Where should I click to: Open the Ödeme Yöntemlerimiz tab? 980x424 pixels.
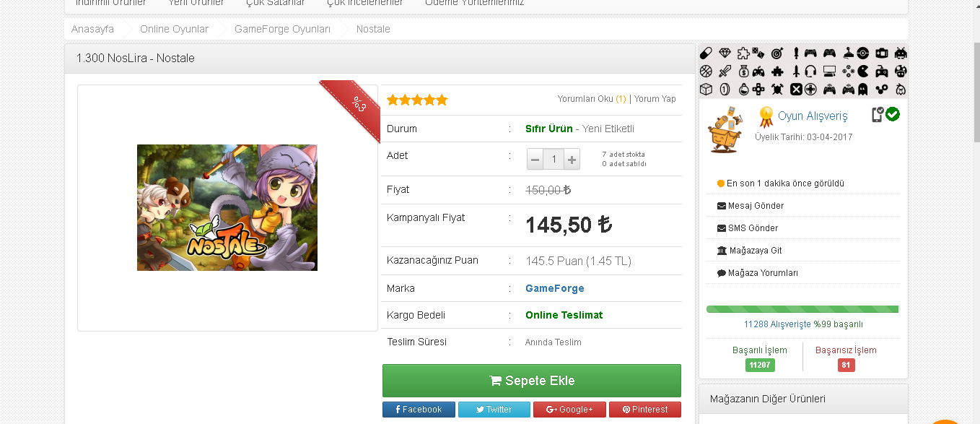474,3
